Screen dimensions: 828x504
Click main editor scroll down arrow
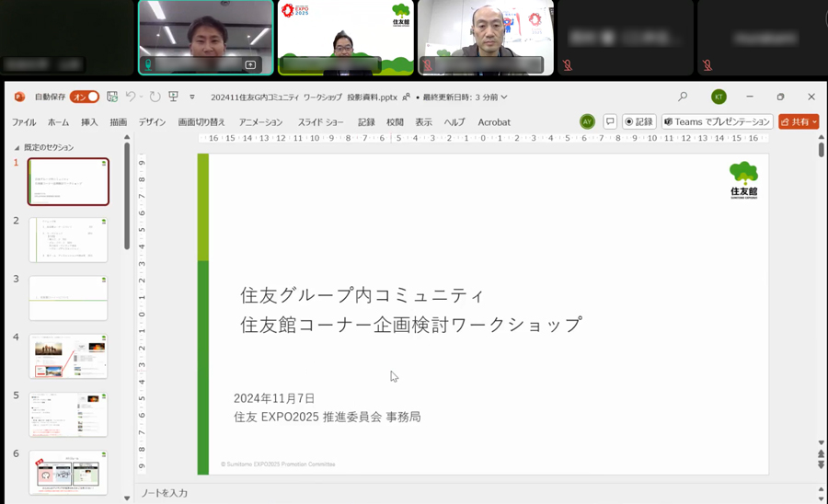click(x=822, y=442)
